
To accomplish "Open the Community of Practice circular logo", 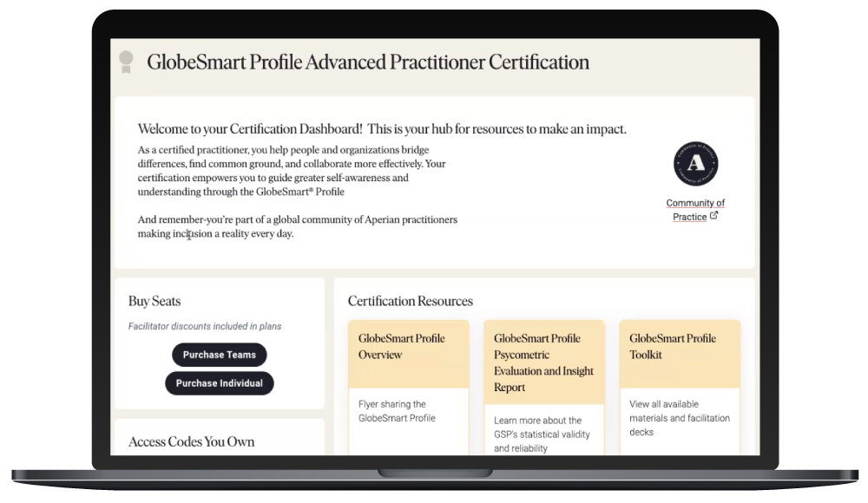I will point(695,163).
